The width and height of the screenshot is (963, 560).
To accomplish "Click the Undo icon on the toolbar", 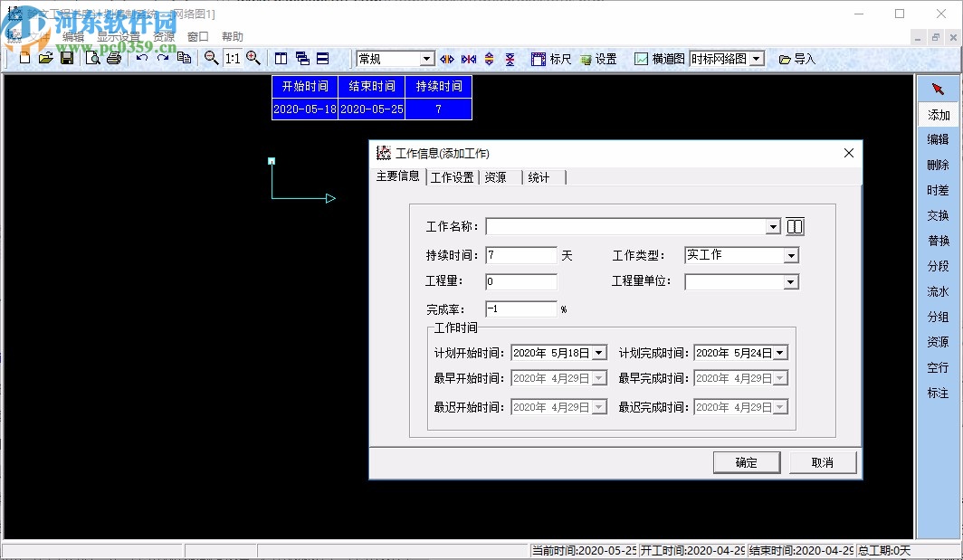I will pos(141,59).
